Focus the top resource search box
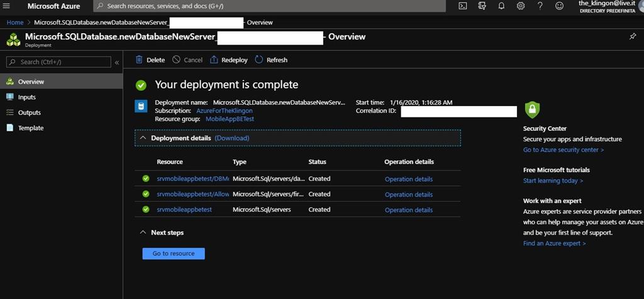The image size is (644, 299). (269, 6)
